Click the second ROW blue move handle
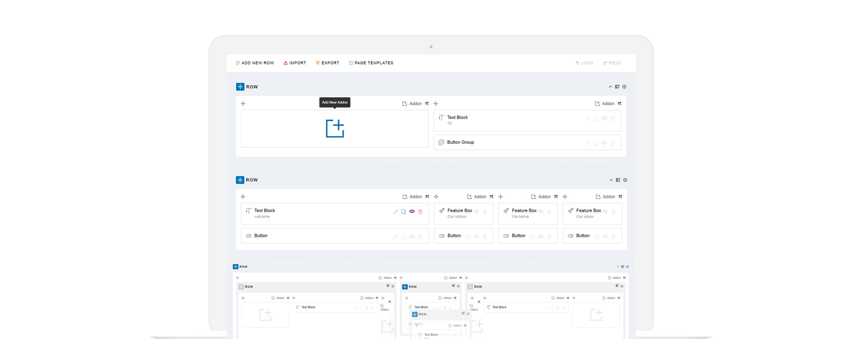The height and width of the screenshot is (339, 868). [240, 180]
